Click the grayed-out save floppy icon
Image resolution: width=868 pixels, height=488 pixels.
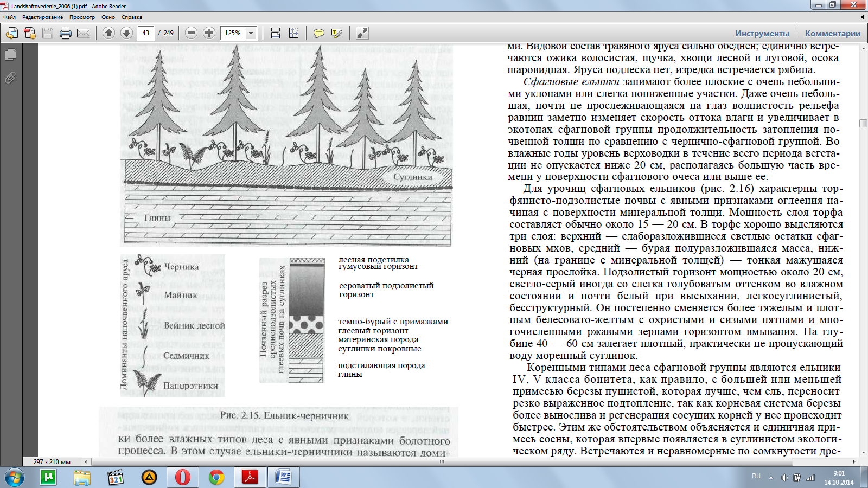point(48,33)
